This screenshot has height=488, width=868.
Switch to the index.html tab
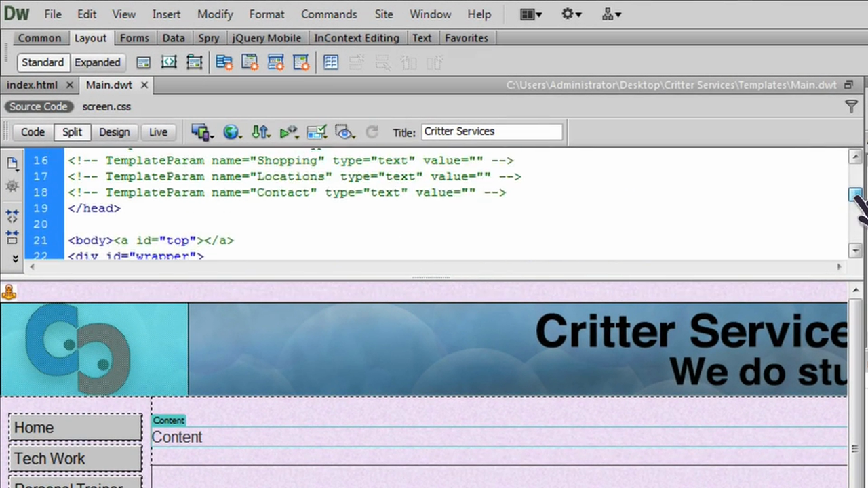[32, 85]
